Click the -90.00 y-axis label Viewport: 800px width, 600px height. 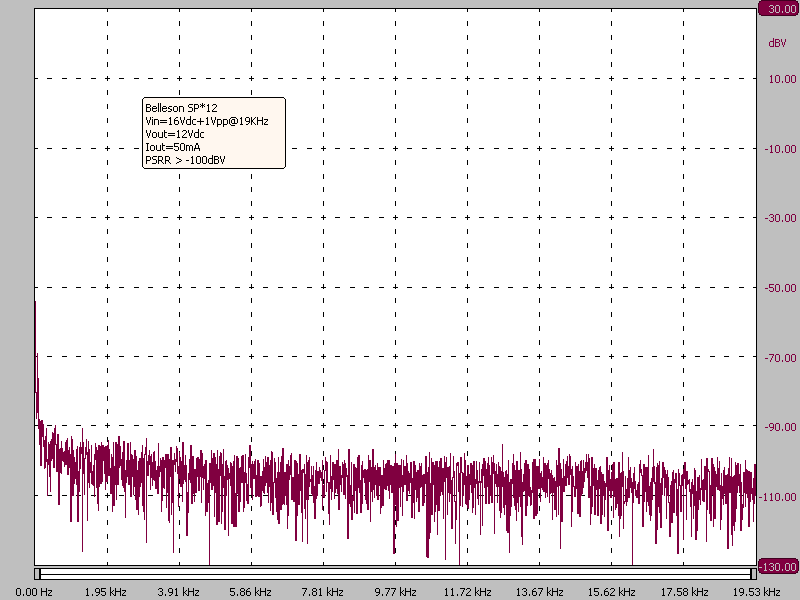781,427
